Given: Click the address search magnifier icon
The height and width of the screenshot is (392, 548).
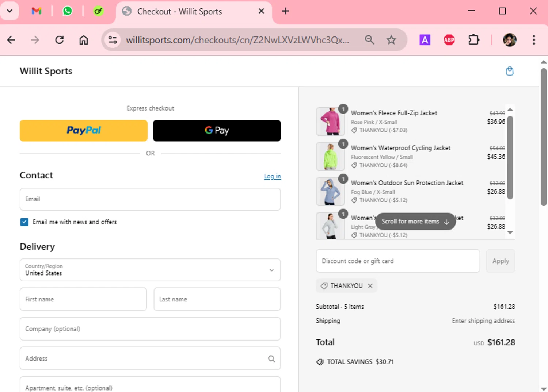Looking at the screenshot, I should click(271, 359).
